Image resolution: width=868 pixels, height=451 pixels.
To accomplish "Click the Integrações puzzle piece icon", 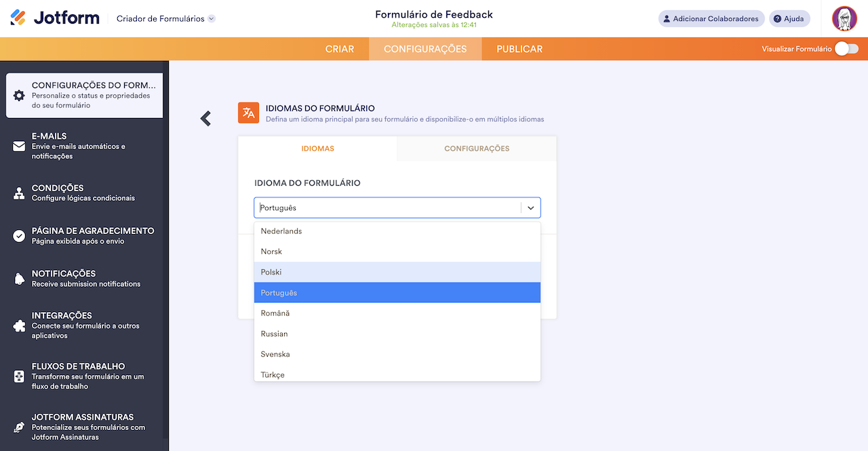I will (x=19, y=326).
